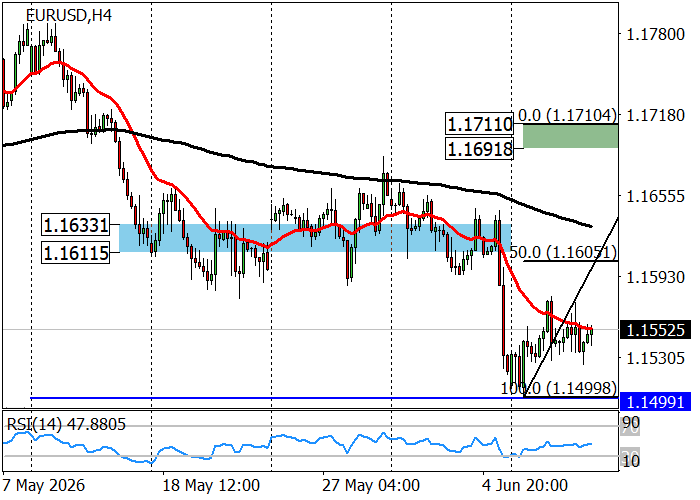700x500 pixels.
Task: Click the 1.17800 price axis label
Action: point(655,34)
